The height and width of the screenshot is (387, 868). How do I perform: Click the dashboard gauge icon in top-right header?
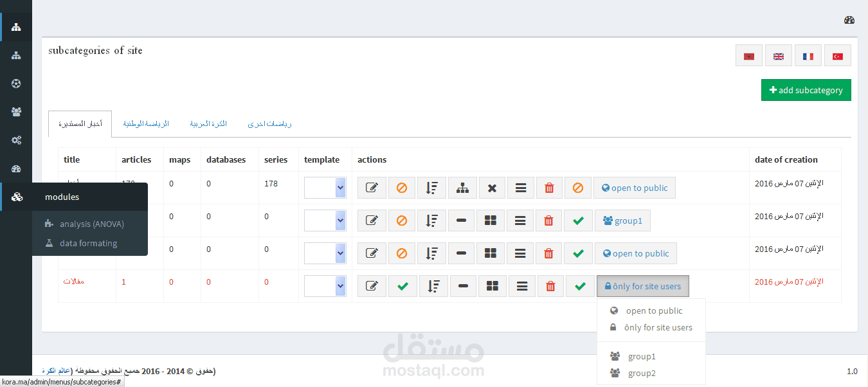coord(849,20)
